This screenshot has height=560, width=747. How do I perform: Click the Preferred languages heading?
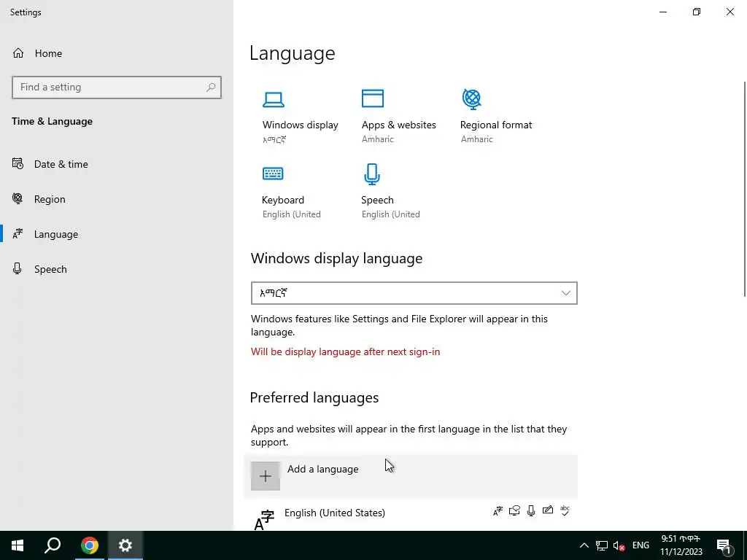tap(314, 397)
